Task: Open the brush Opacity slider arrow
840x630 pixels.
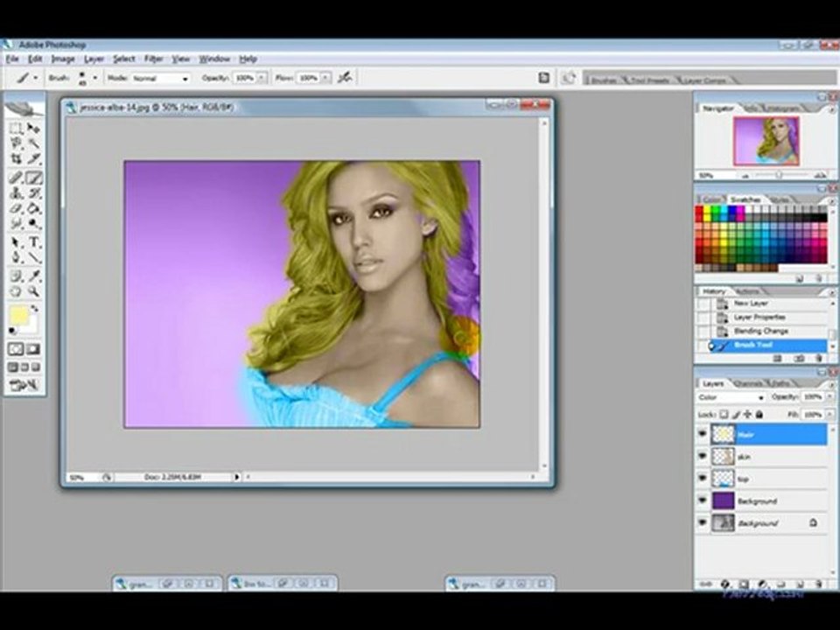Action: pyautogui.click(x=262, y=78)
